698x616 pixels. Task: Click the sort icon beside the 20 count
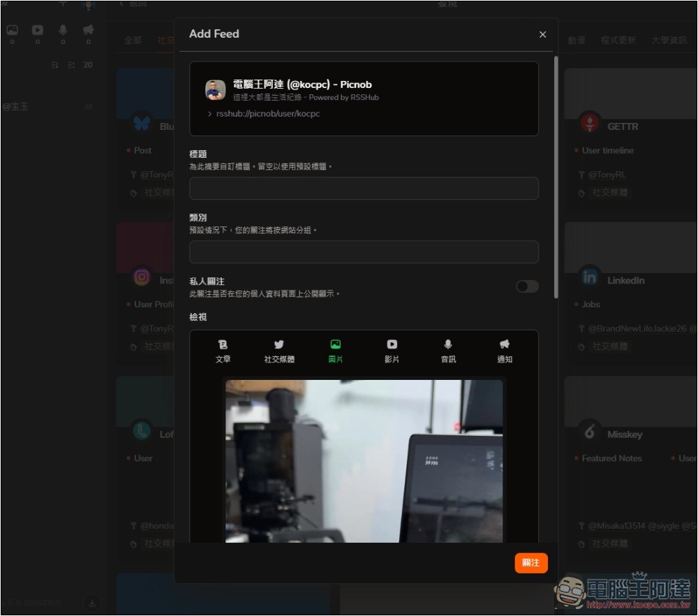click(x=54, y=65)
